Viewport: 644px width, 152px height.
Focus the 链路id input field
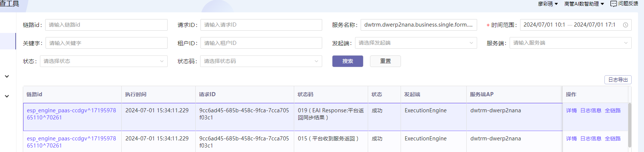point(106,25)
